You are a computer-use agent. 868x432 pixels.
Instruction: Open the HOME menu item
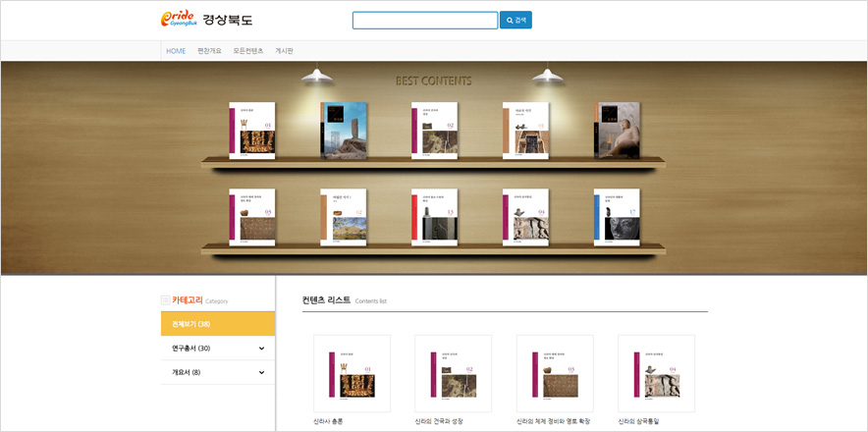176,51
